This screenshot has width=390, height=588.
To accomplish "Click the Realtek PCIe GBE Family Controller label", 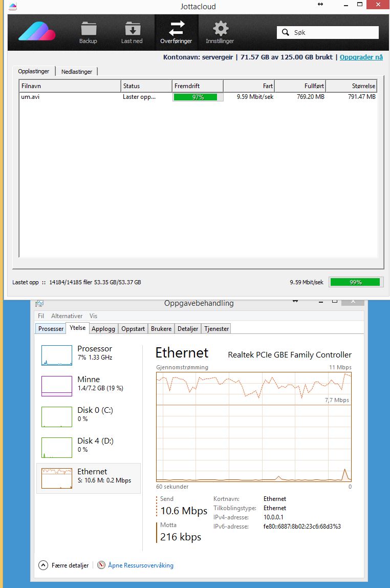I will 290,355.
